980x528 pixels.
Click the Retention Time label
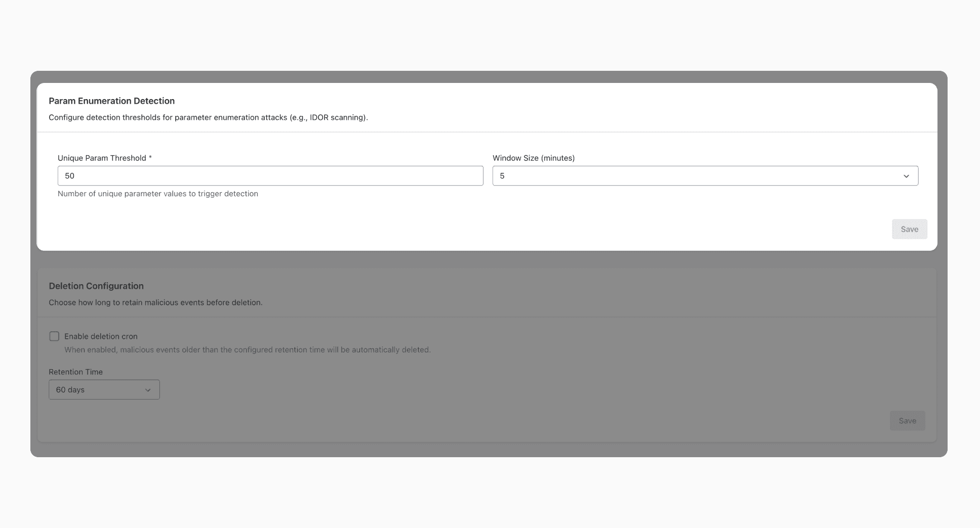[75, 372]
